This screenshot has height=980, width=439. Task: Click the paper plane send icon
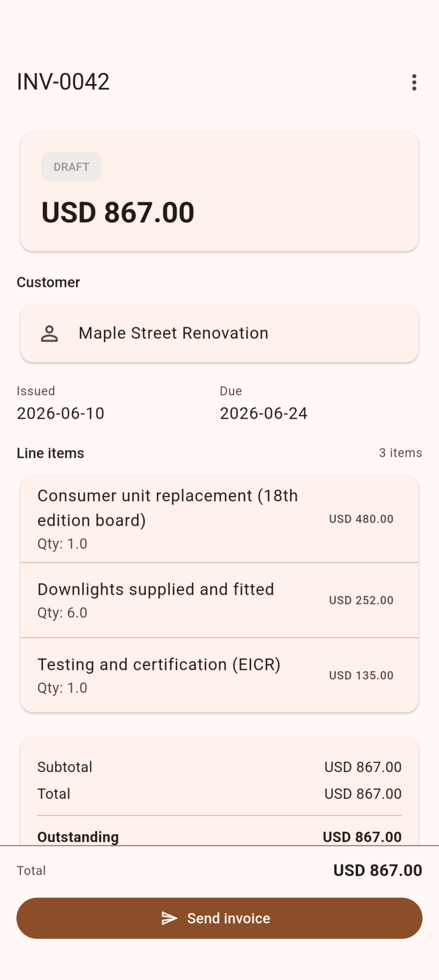click(x=169, y=918)
